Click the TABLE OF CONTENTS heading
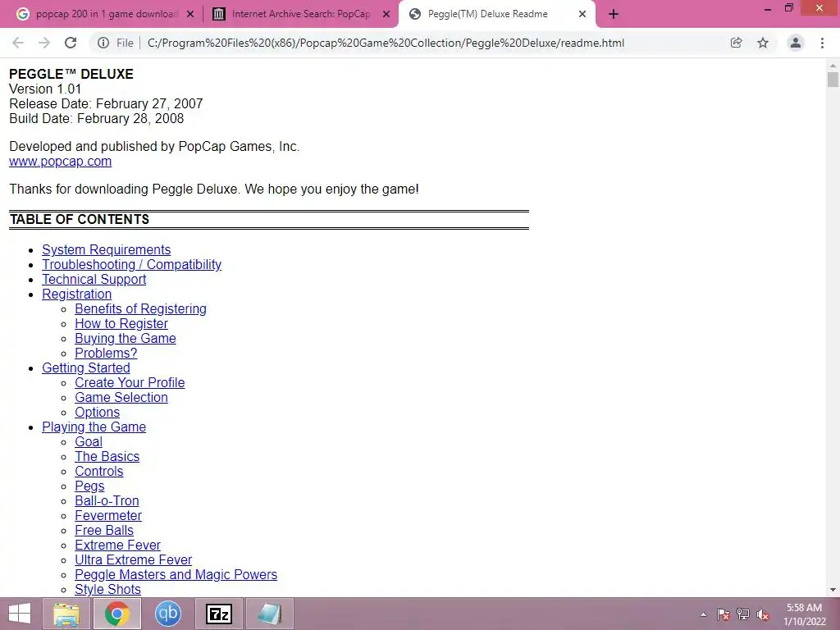Screen dimensions: 840x630 point(80,220)
